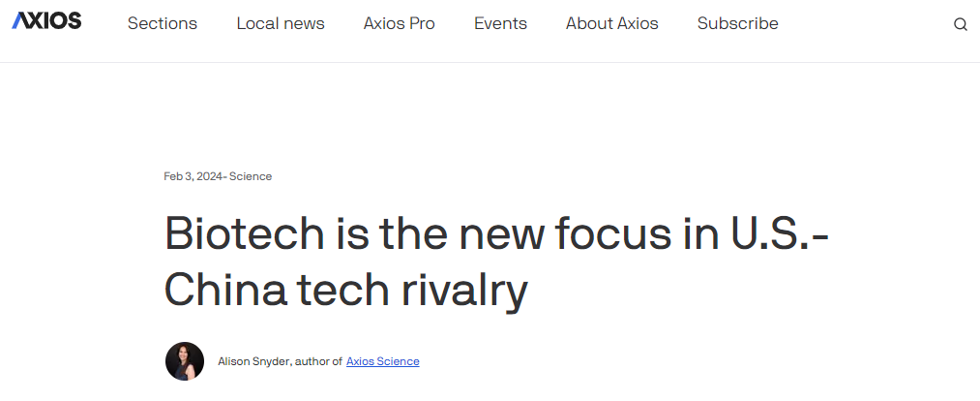Click the author name Alison Snyder
980x401 pixels.
[x=254, y=361]
